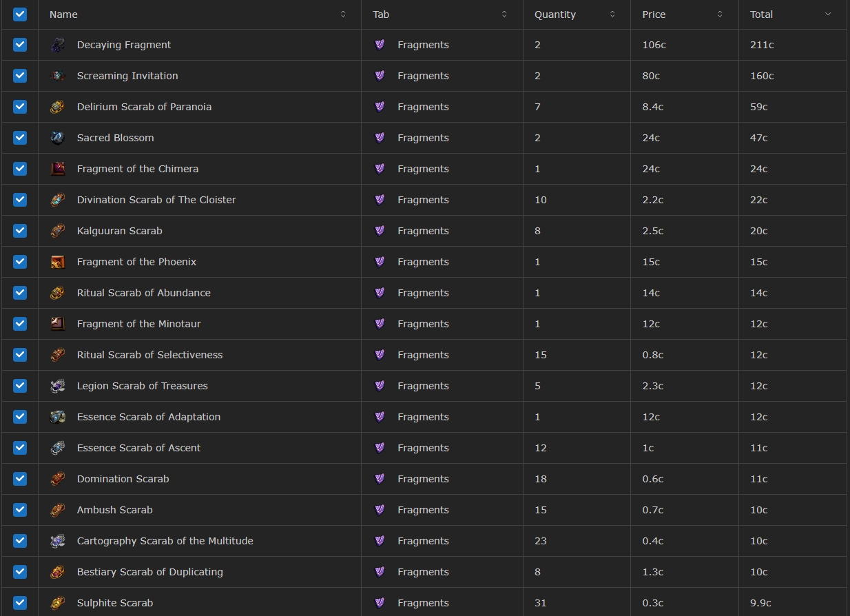Deselect the Fragment of the Chimera checkbox
The height and width of the screenshot is (616, 850).
click(x=20, y=169)
